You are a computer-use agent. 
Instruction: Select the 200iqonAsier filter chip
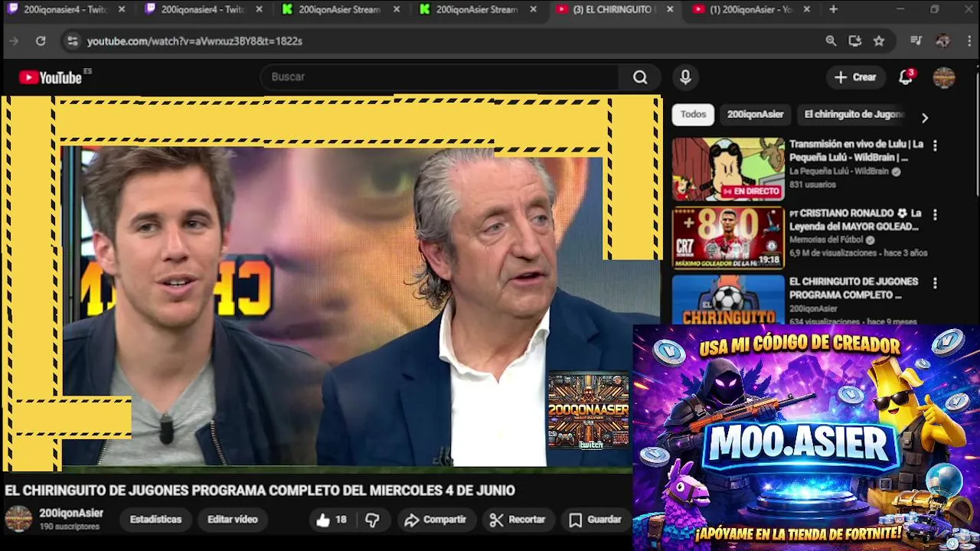755,114
